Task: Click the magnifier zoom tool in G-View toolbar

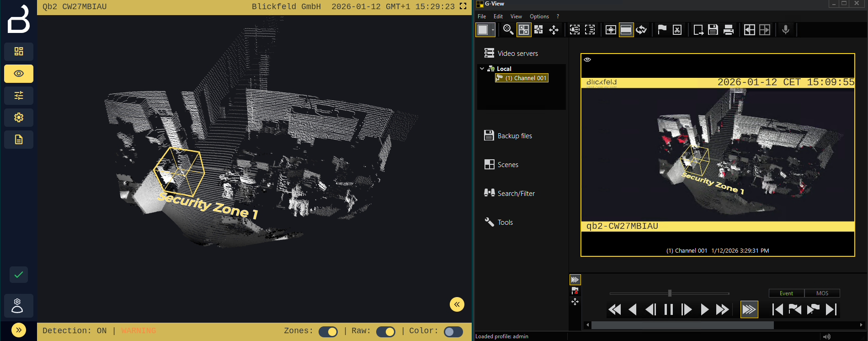Action: point(508,30)
